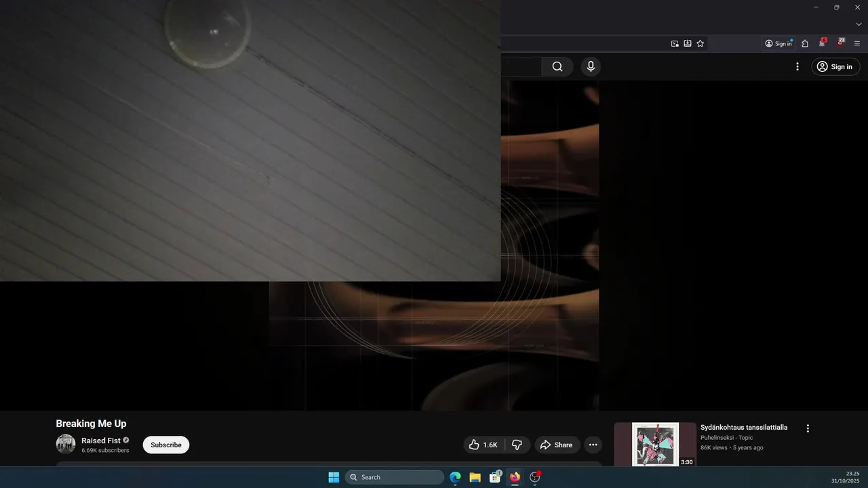Click the YouTube search magnifier button
The height and width of the screenshot is (488, 868).
coord(557,66)
